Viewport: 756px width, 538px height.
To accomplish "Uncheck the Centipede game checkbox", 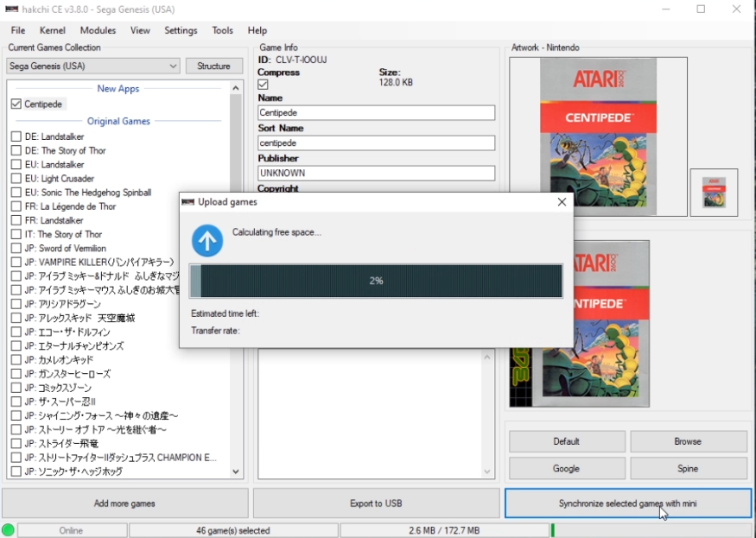I will click(x=16, y=104).
